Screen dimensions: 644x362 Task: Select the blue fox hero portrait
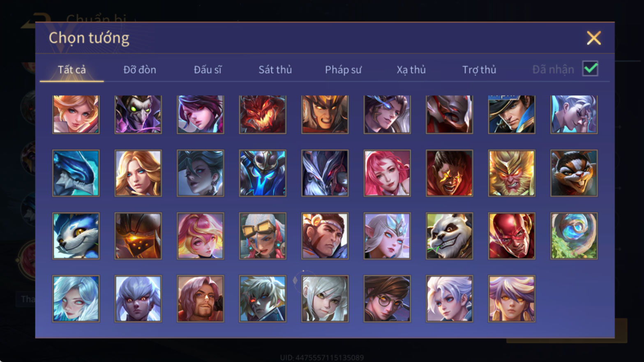coord(76,236)
